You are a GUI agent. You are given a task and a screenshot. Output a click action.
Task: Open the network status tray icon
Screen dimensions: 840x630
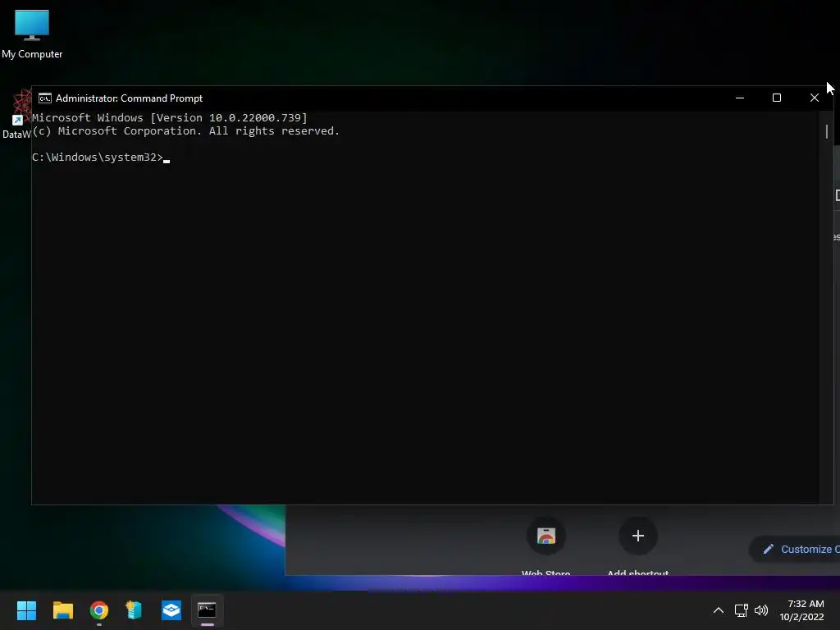741,610
